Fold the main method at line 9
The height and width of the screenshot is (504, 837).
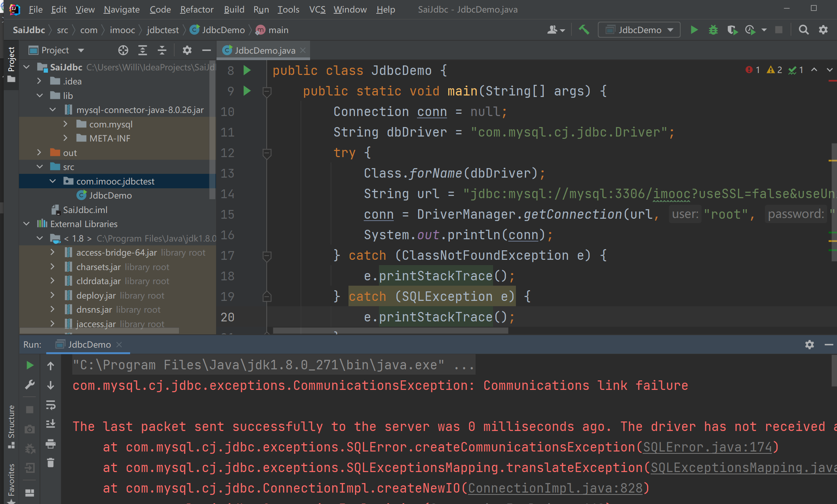pyautogui.click(x=267, y=91)
